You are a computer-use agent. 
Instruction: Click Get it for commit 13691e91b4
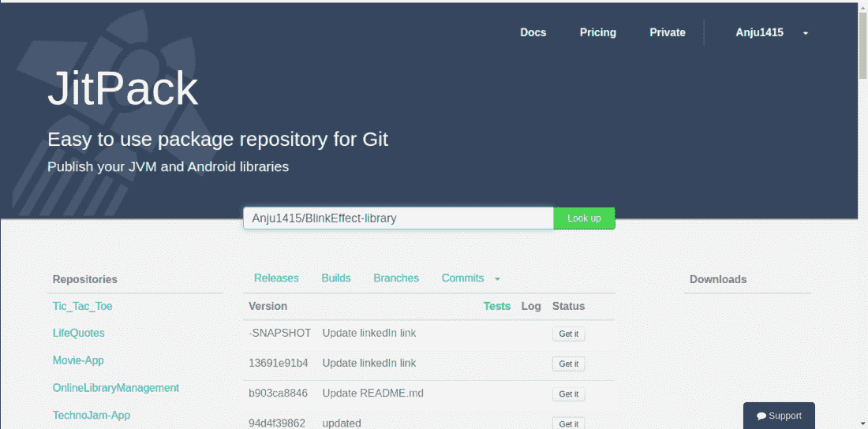click(x=568, y=364)
